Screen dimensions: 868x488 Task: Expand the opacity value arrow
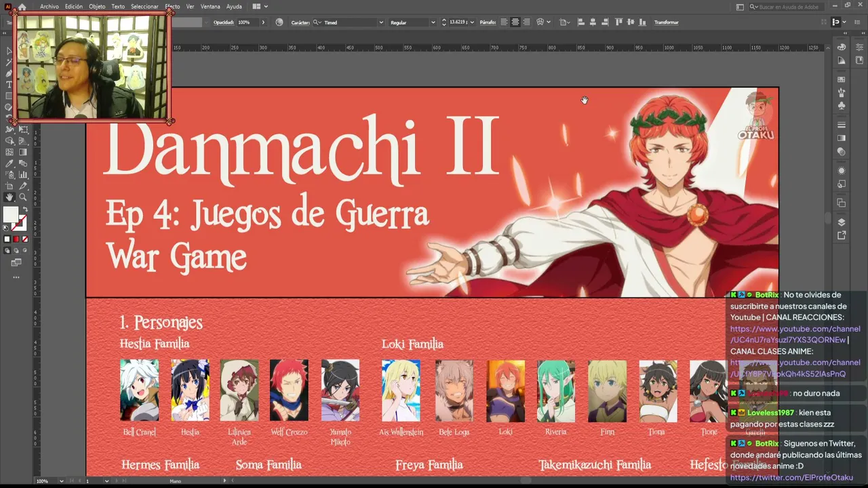pos(263,22)
